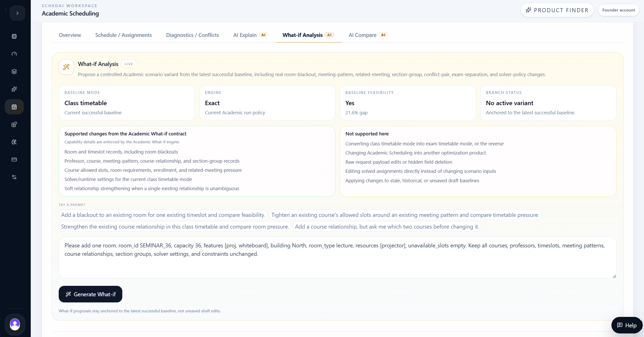Click 'Converting class timetable mode into exam timetable mode' line
The height and width of the screenshot is (337, 644).
pyautogui.click(x=424, y=144)
